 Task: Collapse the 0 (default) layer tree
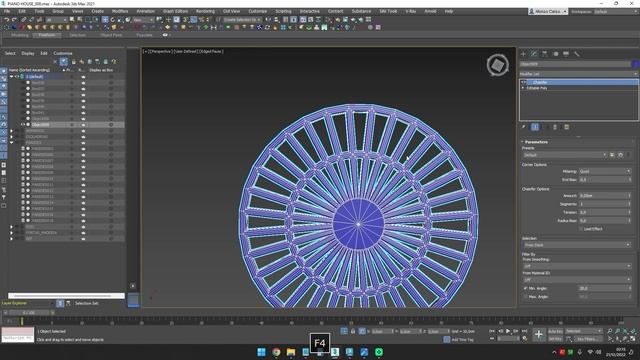12,77
